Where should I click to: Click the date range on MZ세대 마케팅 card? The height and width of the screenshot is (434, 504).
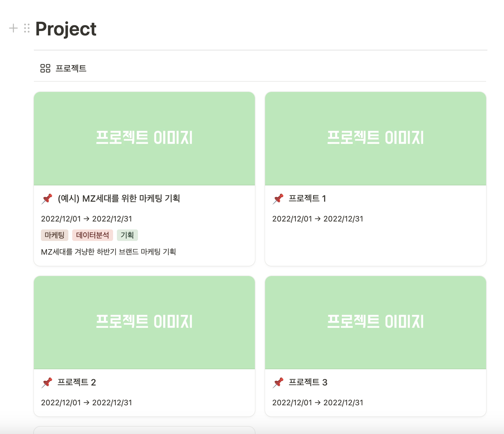click(x=87, y=219)
